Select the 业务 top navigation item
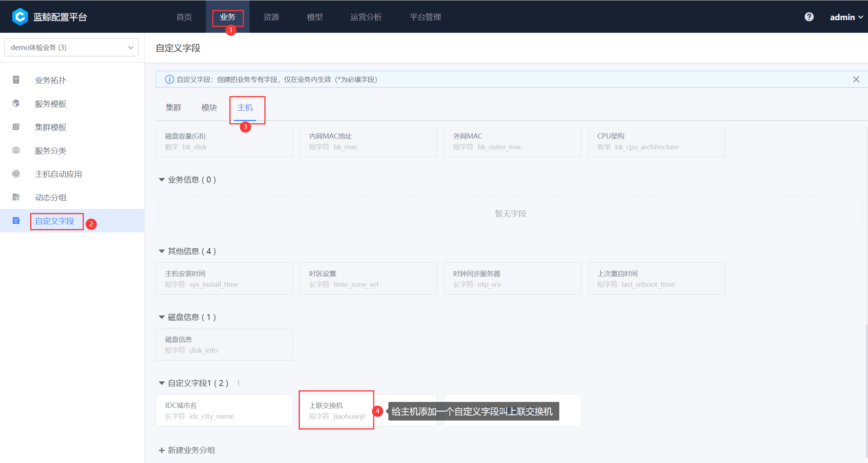The image size is (868, 463). tap(228, 17)
